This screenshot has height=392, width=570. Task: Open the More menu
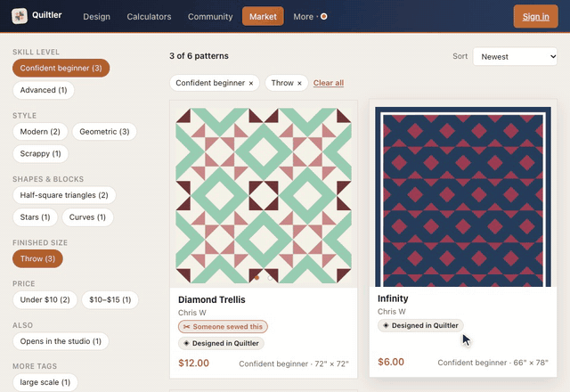pyautogui.click(x=303, y=16)
